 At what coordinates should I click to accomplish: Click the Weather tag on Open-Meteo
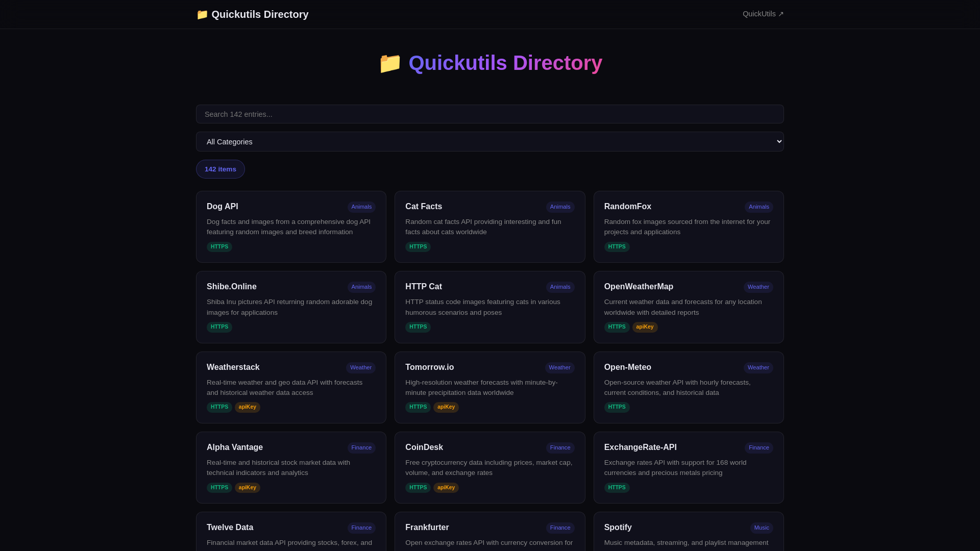(758, 368)
